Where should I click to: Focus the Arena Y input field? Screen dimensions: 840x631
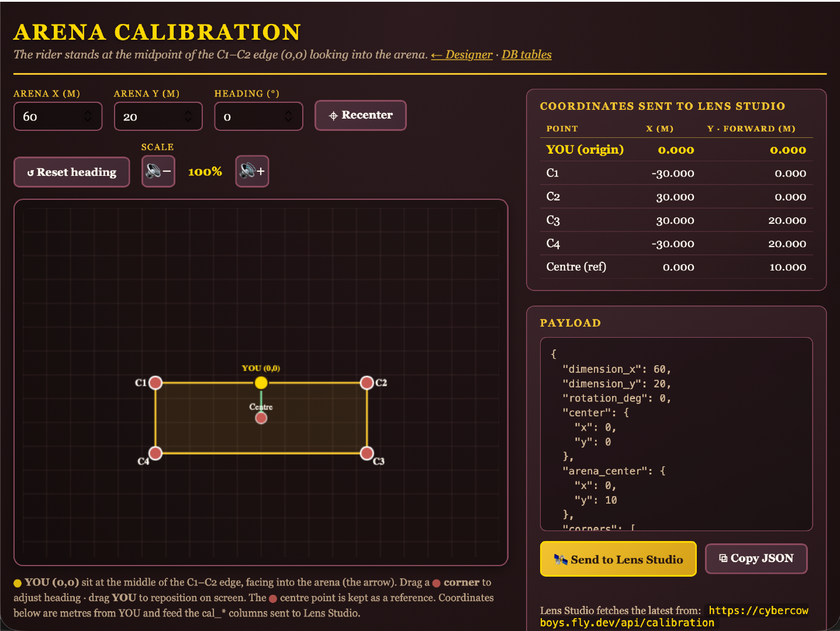(158, 116)
